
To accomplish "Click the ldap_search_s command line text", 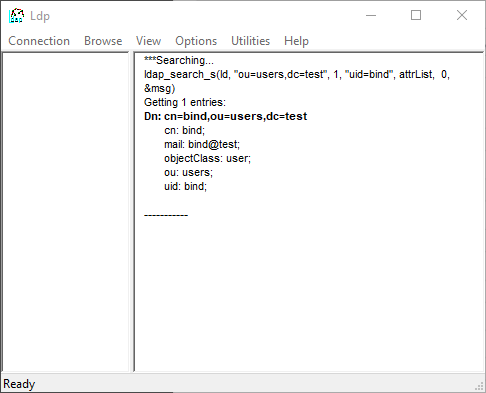I will pyautogui.click(x=297, y=74).
